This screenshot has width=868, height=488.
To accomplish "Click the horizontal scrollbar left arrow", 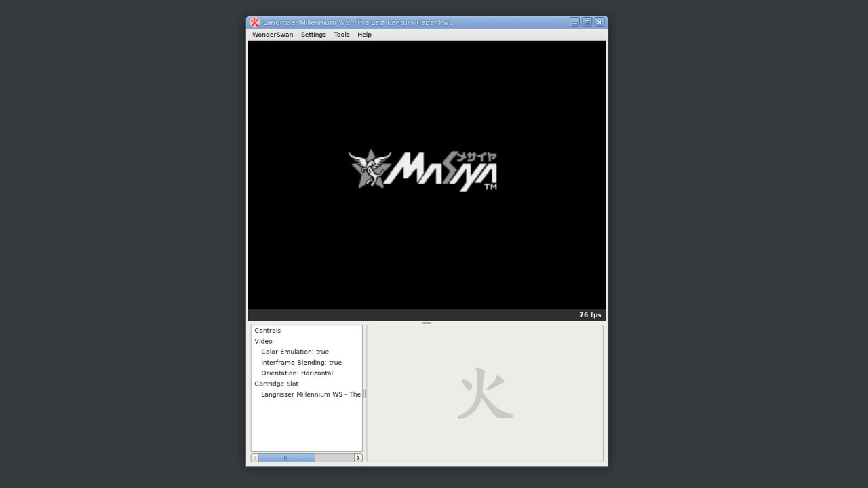I will (x=255, y=458).
